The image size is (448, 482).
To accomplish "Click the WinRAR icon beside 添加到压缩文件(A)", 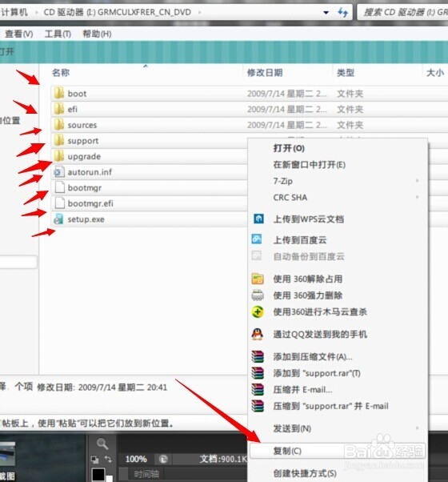I will click(258, 356).
